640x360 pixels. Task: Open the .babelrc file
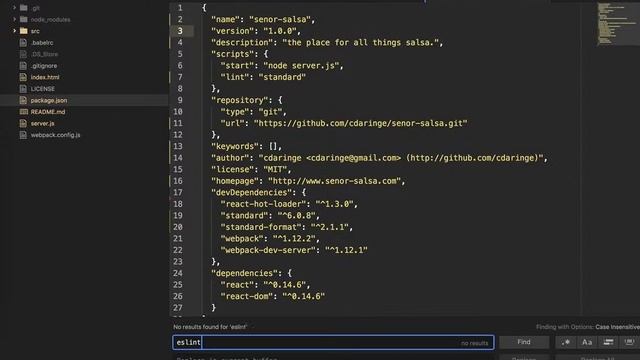coord(42,42)
